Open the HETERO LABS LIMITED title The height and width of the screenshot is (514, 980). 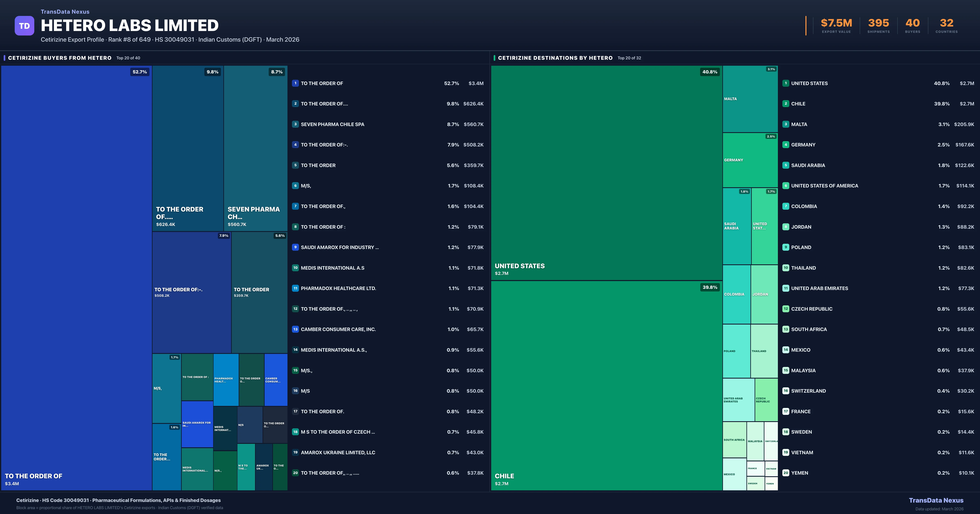coord(129,25)
